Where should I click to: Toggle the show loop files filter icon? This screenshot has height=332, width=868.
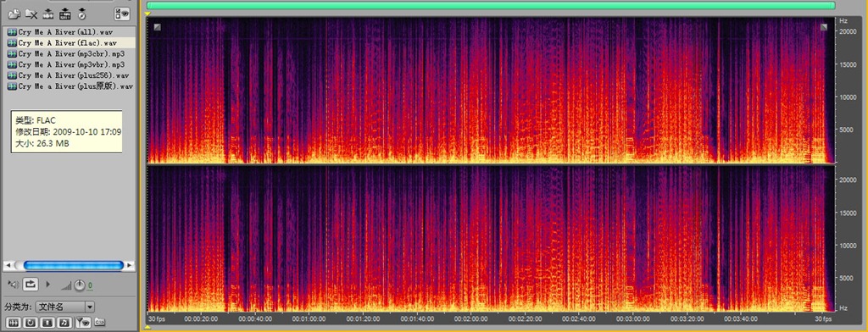tap(31, 322)
